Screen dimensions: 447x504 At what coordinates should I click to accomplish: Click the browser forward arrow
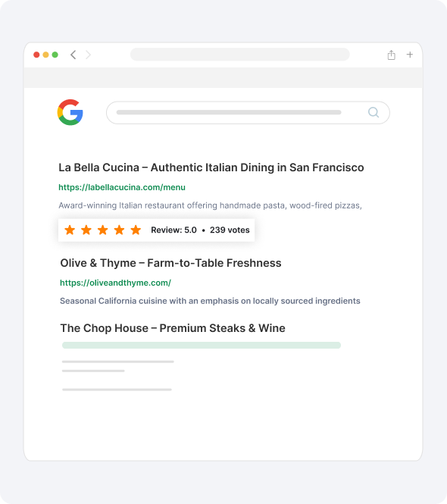coord(88,55)
